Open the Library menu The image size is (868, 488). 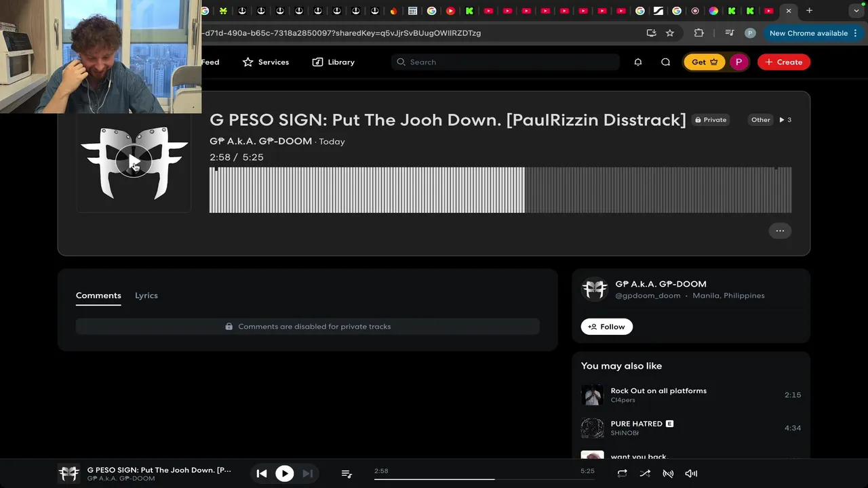pos(333,62)
